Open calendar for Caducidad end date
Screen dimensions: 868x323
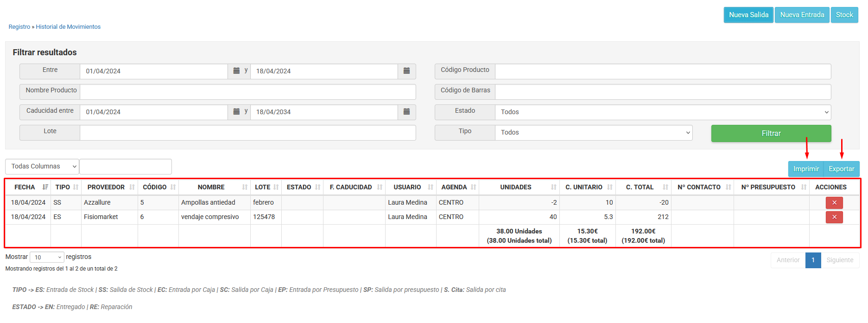coord(406,112)
